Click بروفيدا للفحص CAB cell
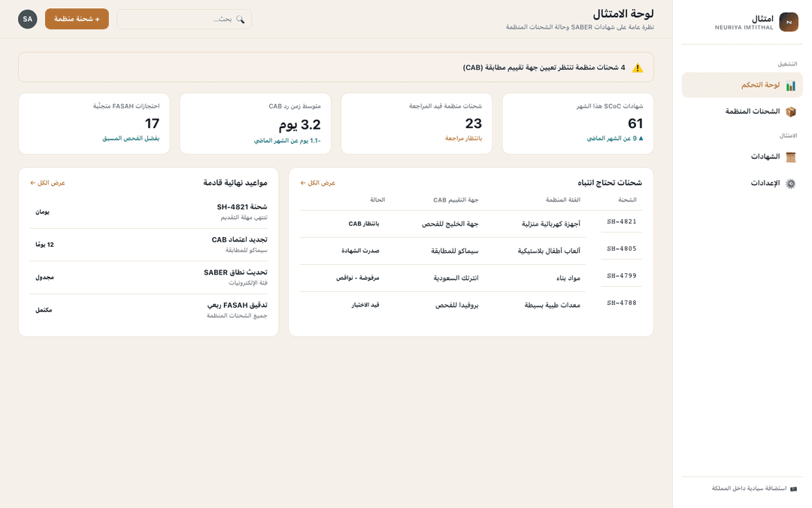 coord(457,305)
